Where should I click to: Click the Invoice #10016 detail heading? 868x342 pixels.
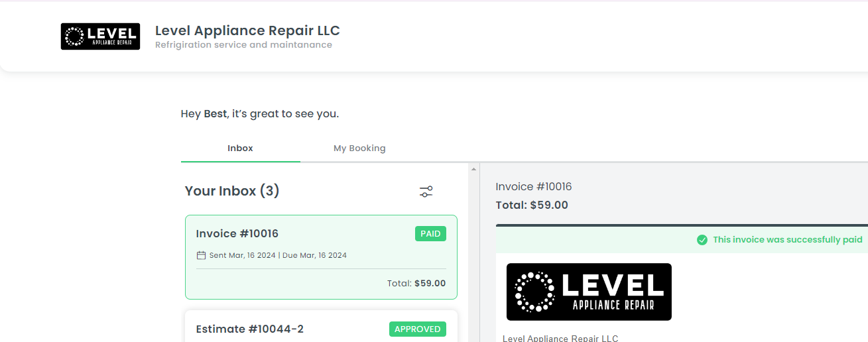pos(534,187)
